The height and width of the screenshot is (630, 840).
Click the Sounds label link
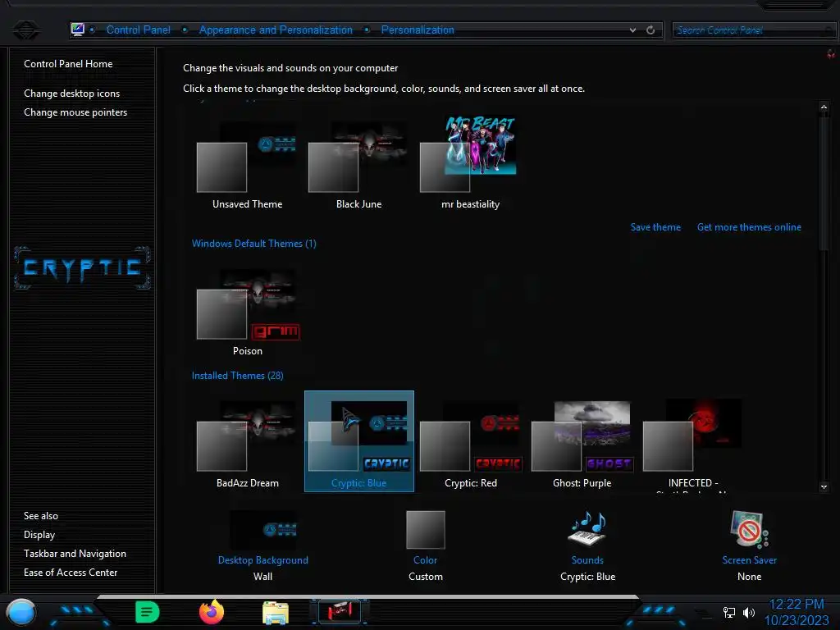pyautogui.click(x=587, y=559)
